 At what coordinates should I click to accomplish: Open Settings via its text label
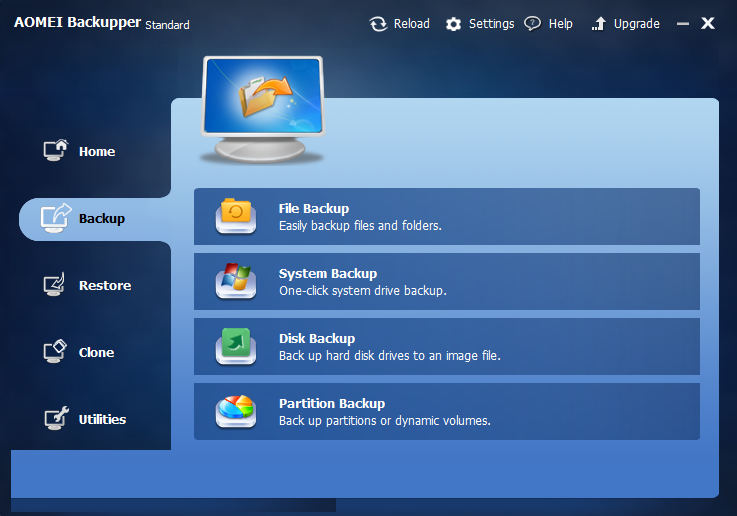click(492, 24)
